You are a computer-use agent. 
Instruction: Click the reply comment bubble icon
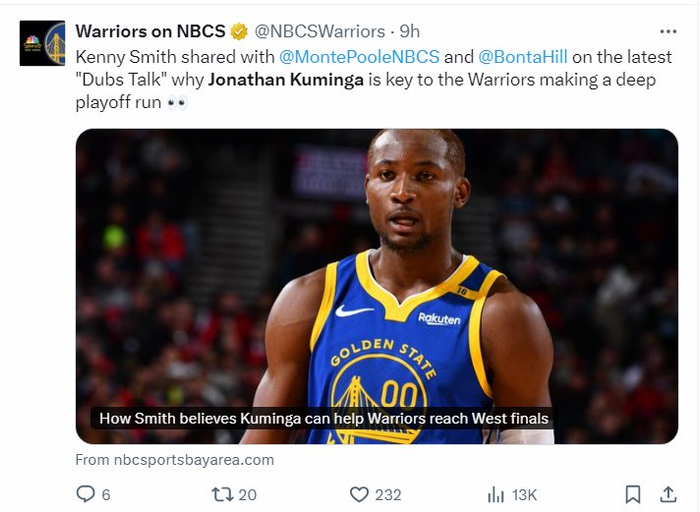[86, 494]
